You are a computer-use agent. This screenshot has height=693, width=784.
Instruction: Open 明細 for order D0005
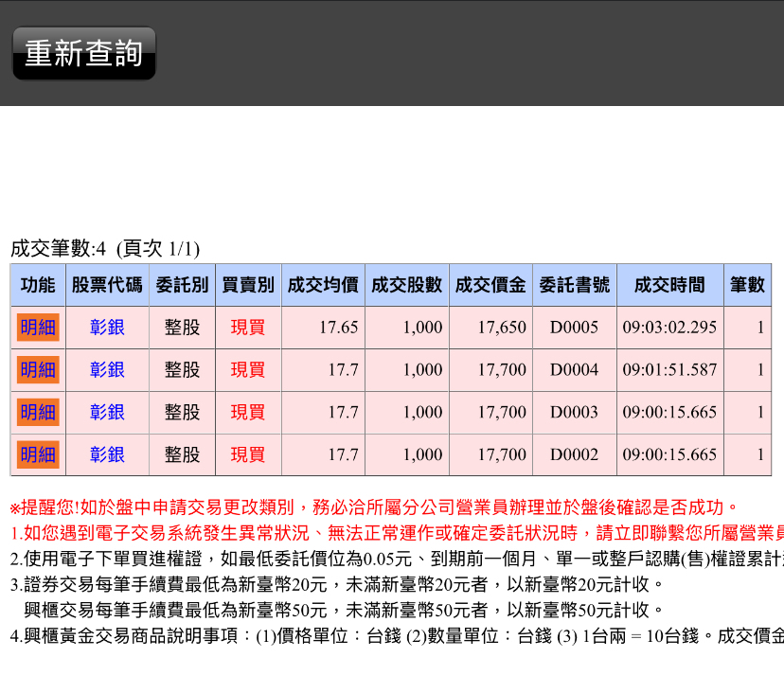click(x=38, y=328)
